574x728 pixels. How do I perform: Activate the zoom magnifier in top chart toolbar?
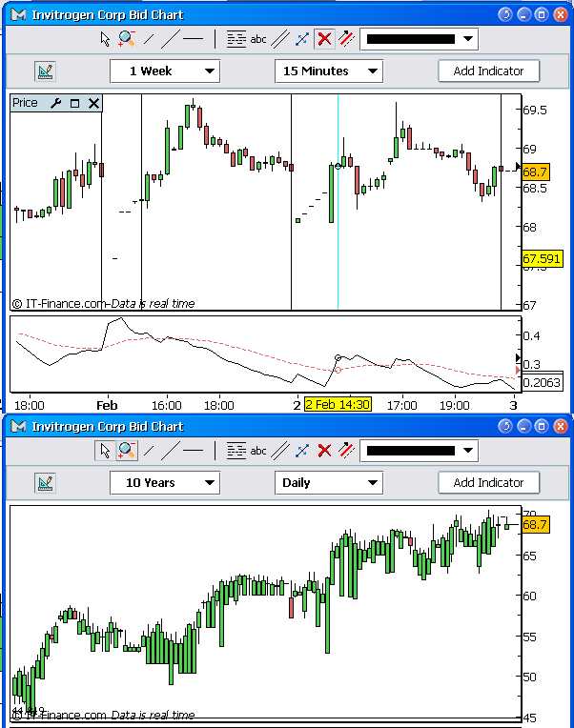pyautogui.click(x=127, y=39)
